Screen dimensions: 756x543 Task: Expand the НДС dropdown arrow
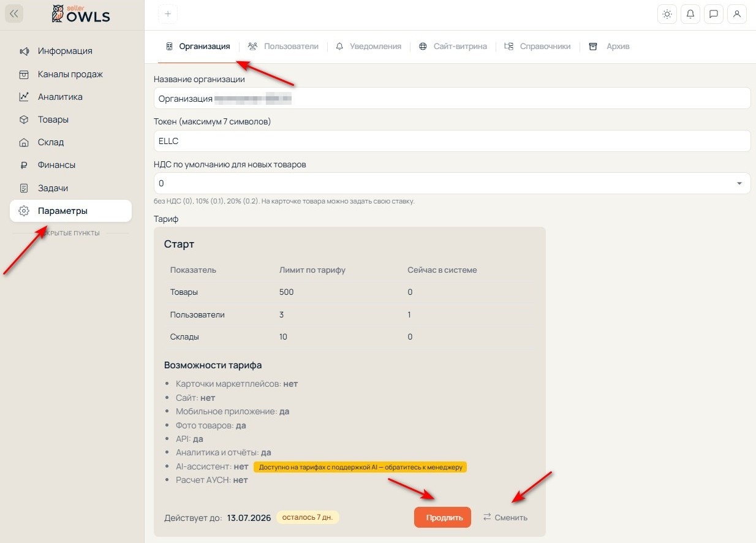(x=739, y=183)
